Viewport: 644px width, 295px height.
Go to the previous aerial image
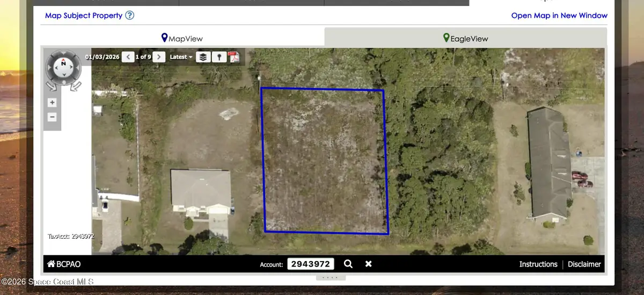click(128, 56)
